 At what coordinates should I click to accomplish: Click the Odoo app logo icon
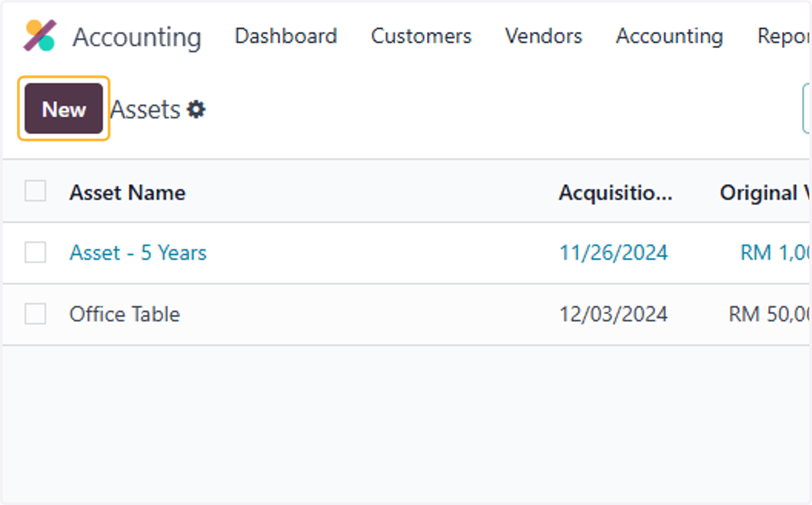[x=40, y=36]
